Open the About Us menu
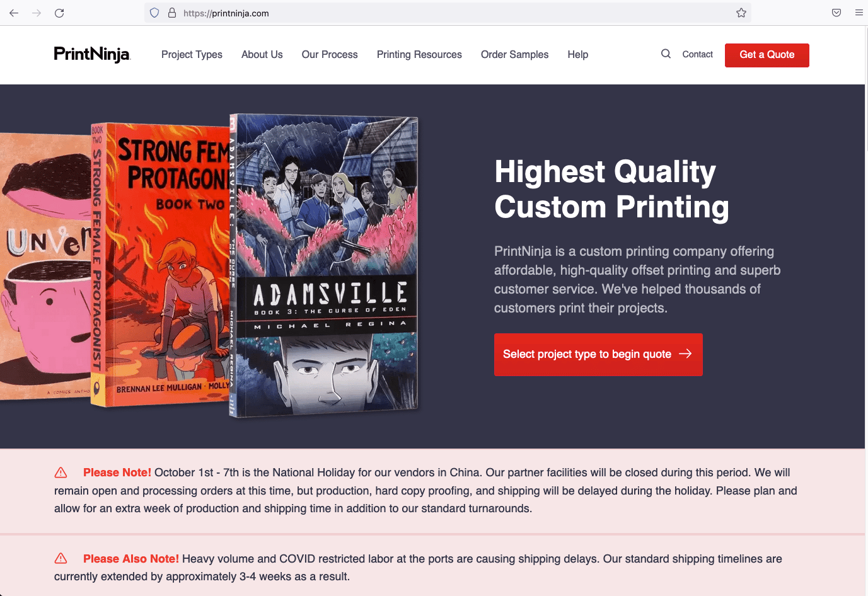This screenshot has height=596, width=868. [x=262, y=55]
